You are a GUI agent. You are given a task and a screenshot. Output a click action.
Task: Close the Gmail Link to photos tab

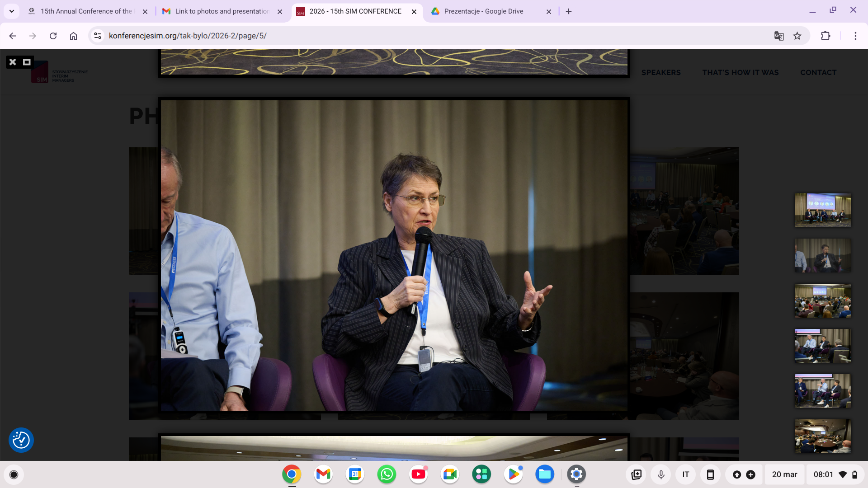point(280,12)
